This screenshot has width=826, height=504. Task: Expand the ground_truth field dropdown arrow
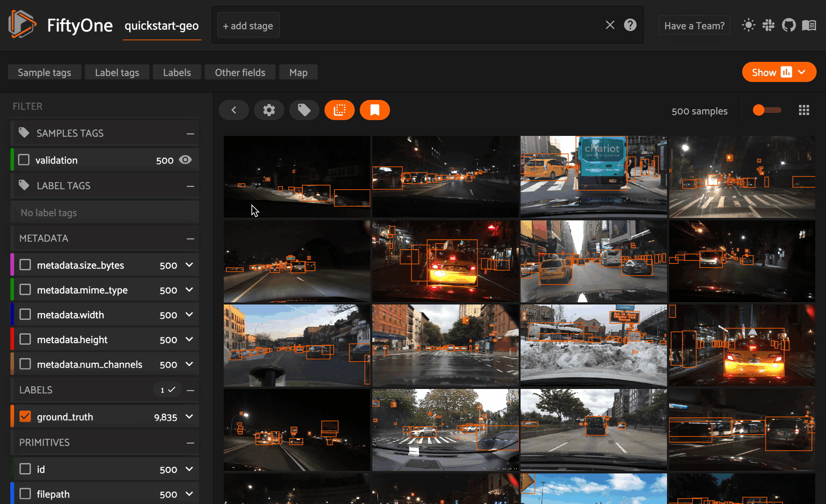(189, 417)
